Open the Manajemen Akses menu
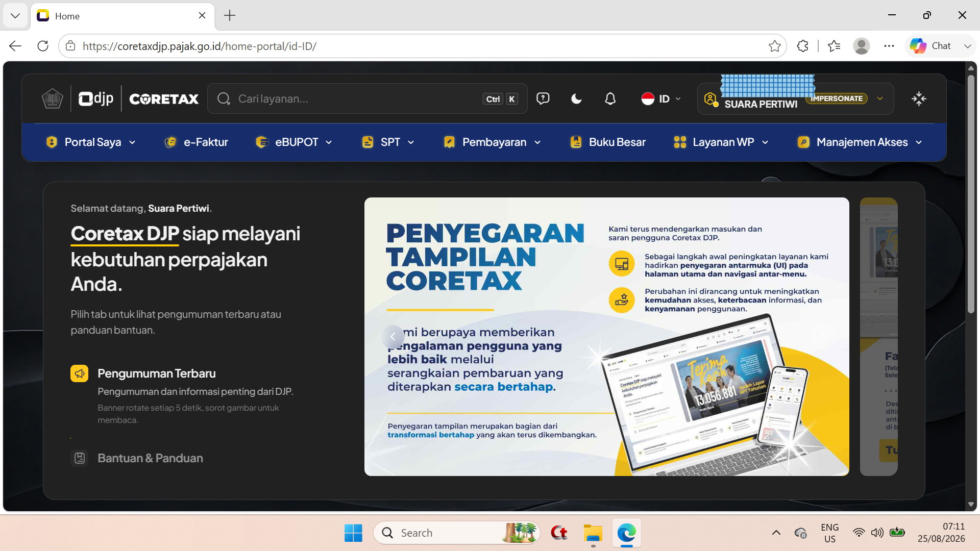The image size is (980, 551). tap(860, 142)
